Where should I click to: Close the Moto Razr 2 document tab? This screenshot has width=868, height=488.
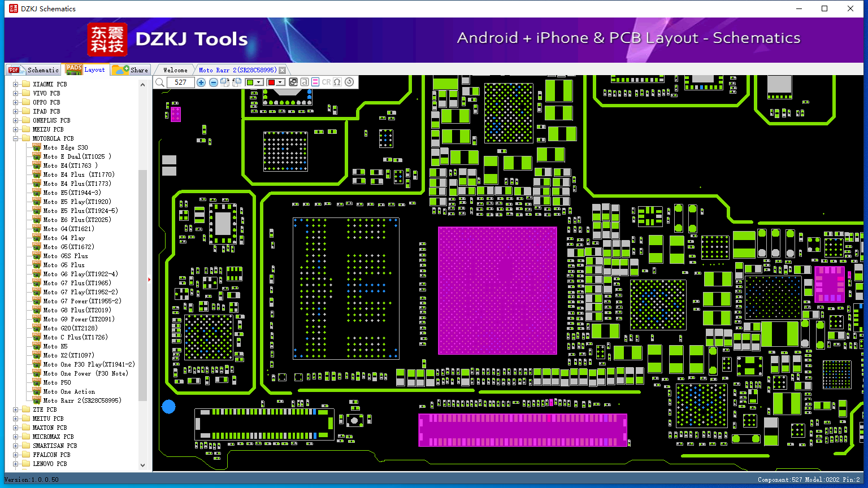(282, 70)
